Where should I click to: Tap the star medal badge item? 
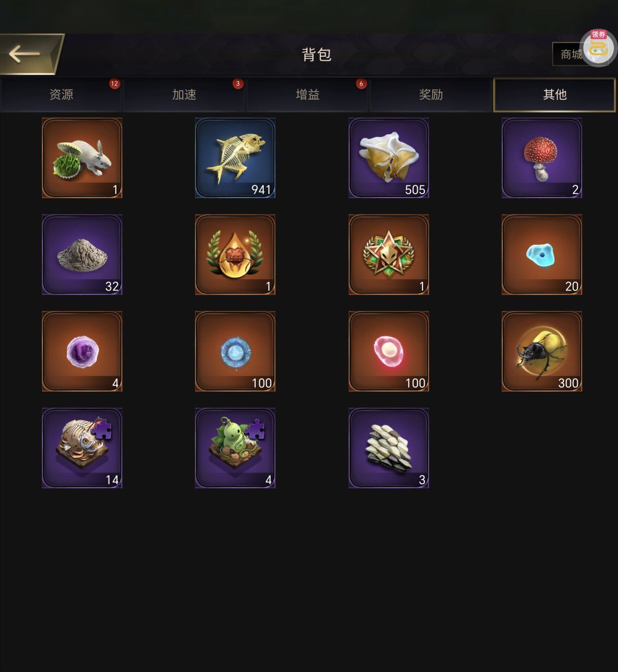tap(389, 255)
